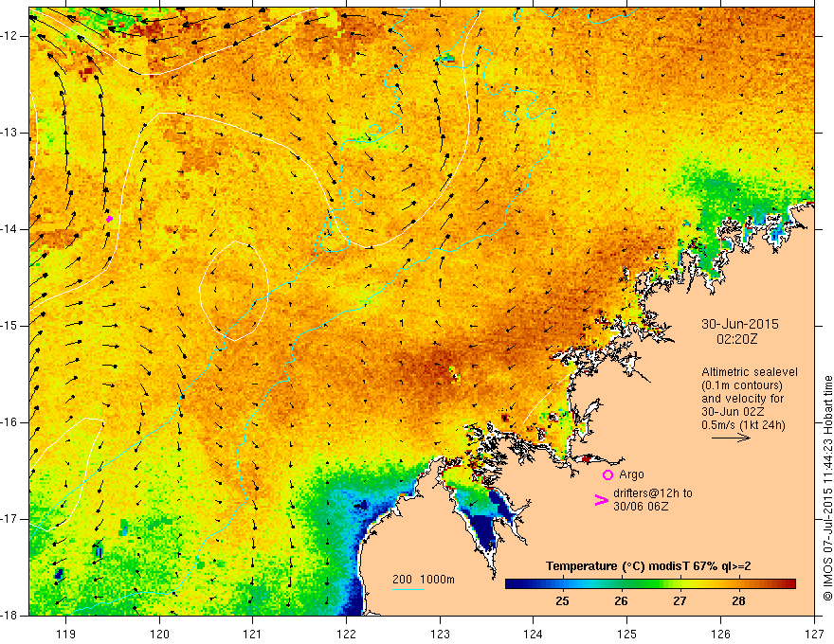834x644 pixels.
Task: Click the longitude axis label 126
Action: 720,634
